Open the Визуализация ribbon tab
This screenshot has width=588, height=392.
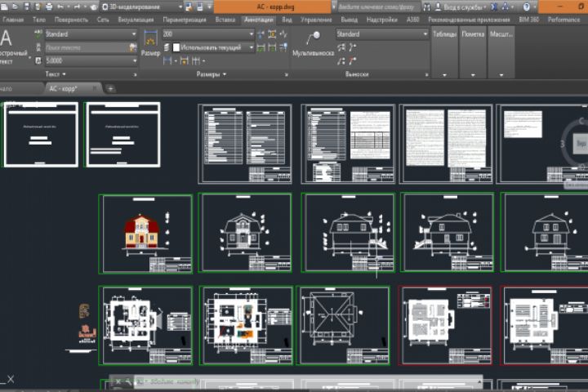136,20
